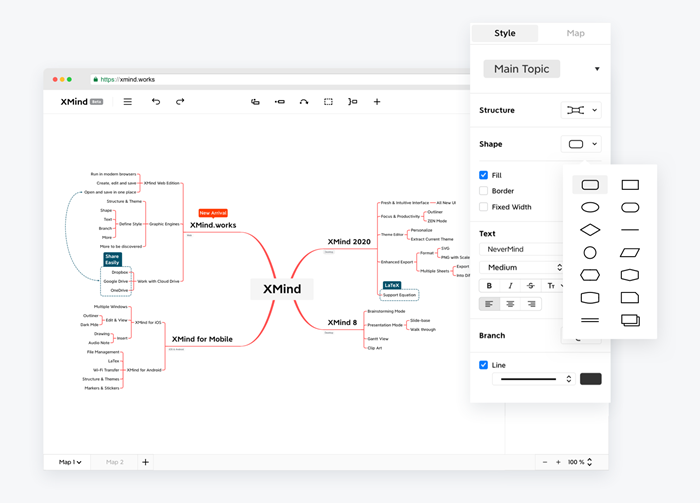Open the line style dropdown
Viewport: 700px width, 503px height.
click(533, 379)
